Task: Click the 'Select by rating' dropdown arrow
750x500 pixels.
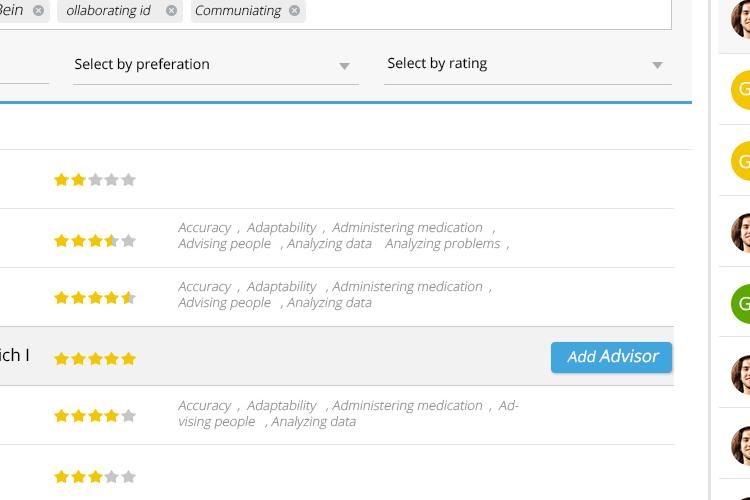Action: click(x=657, y=65)
